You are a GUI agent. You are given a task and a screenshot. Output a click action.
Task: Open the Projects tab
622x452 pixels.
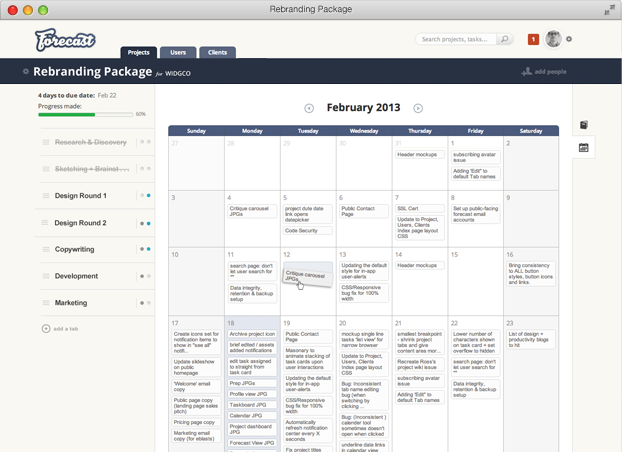click(x=138, y=52)
